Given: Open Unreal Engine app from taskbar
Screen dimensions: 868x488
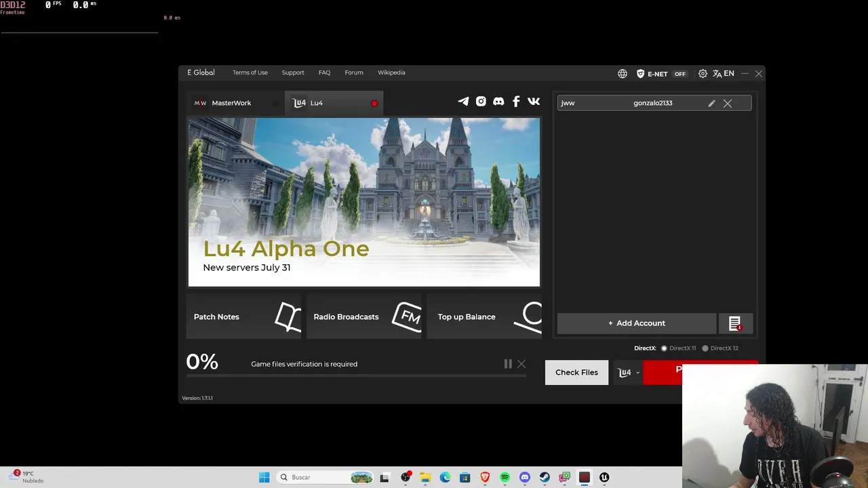Looking at the screenshot, I should click(604, 477).
